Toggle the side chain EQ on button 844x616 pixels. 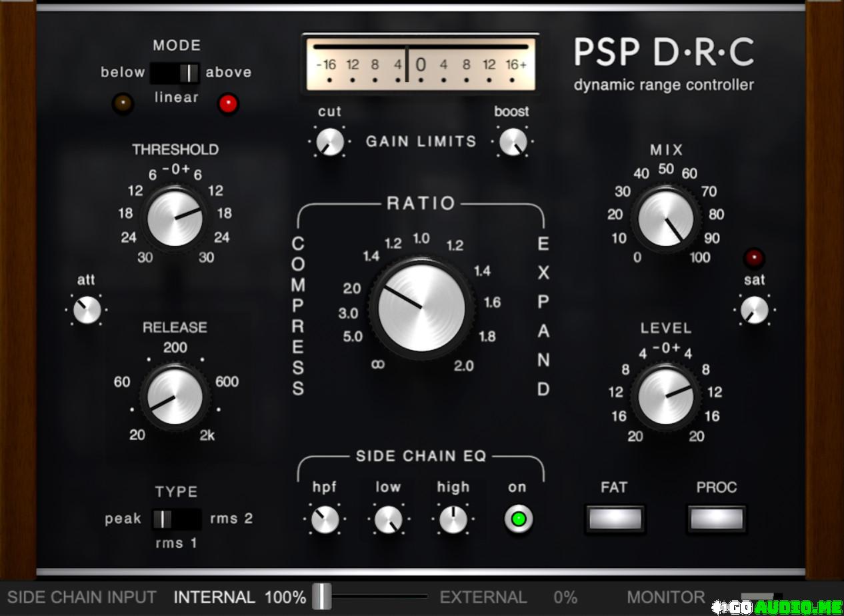pyautogui.click(x=518, y=519)
